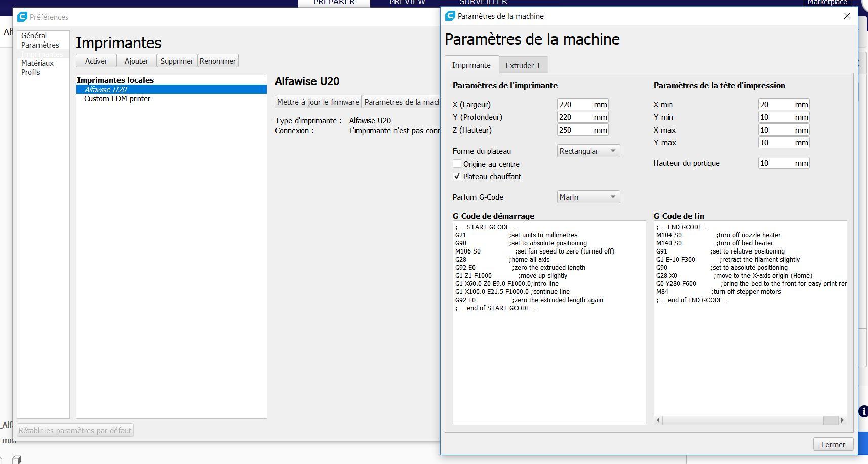The image size is (868, 464).
Task: Open the Parfum G-Code dropdown
Action: [x=588, y=197]
